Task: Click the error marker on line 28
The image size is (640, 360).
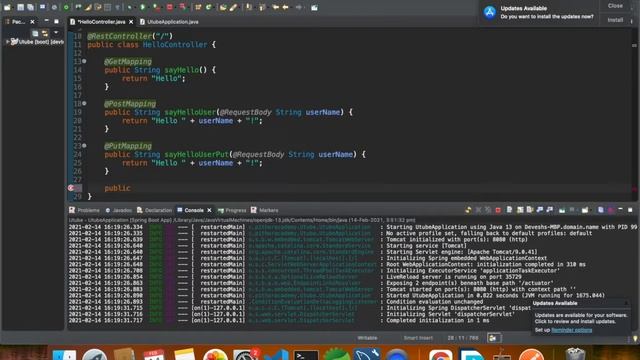Action: pyautogui.click(x=71, y=188)
